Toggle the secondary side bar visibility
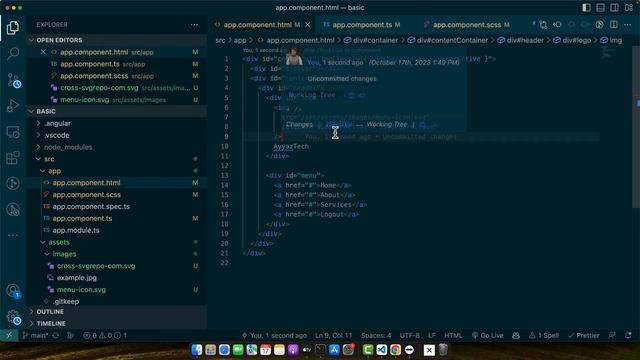The image size is (640, 360). click(x=614, y=8)
